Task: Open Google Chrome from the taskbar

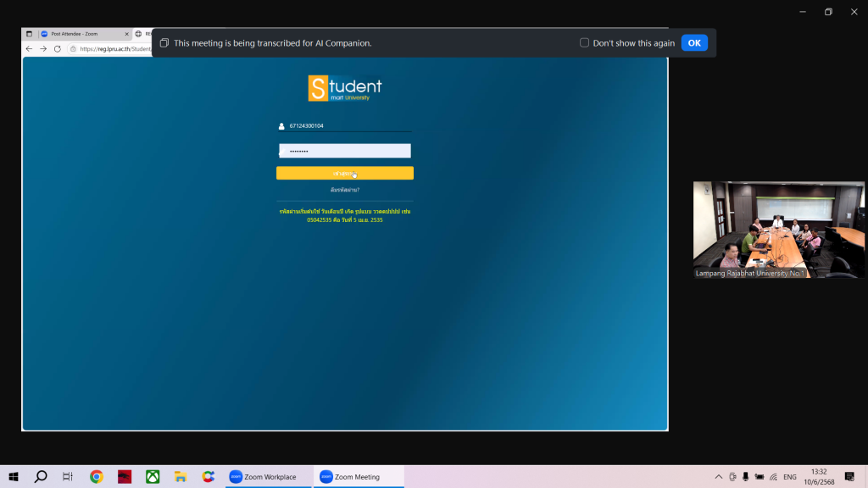Action: click(x=97, y=477)
